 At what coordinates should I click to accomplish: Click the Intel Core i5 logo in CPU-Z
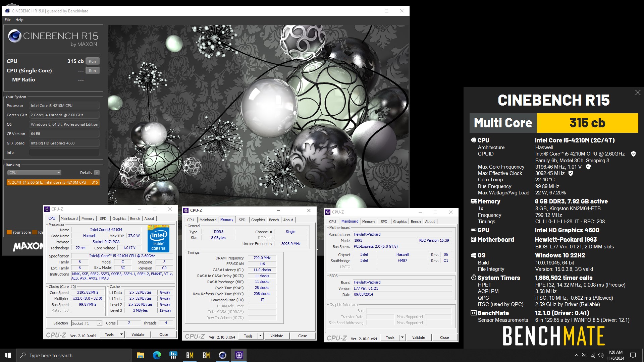pyautogui.click(x=158, y=239)
